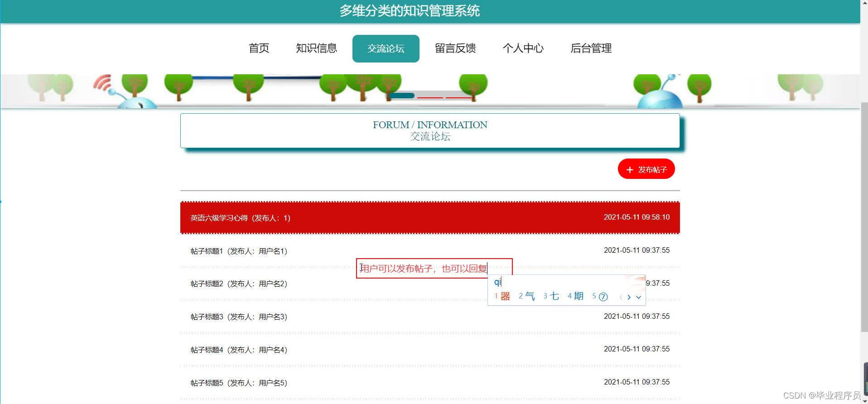Open the 知识信息 menu item

click(x=317, y=48)
